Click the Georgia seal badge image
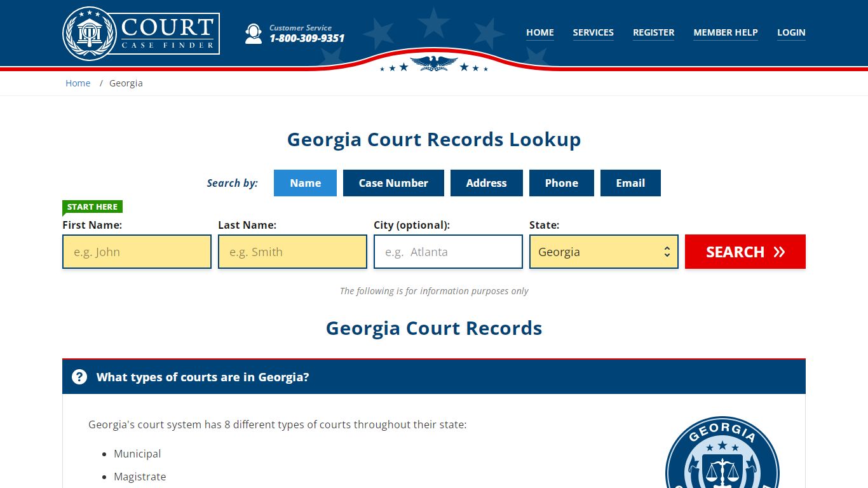The width and height of the screenshot is (868, 488). click(x=722, y=452)
